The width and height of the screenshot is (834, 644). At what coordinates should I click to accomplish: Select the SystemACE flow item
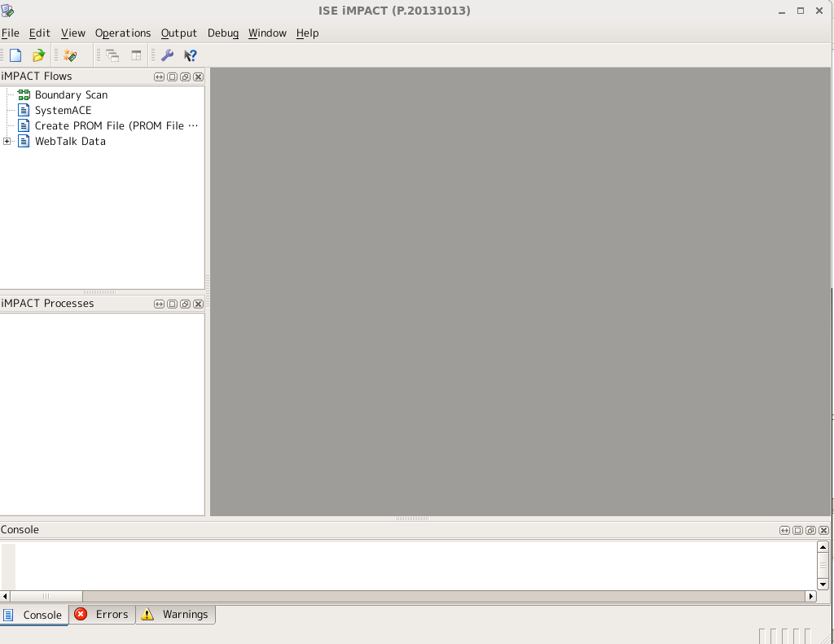point(63,111)
